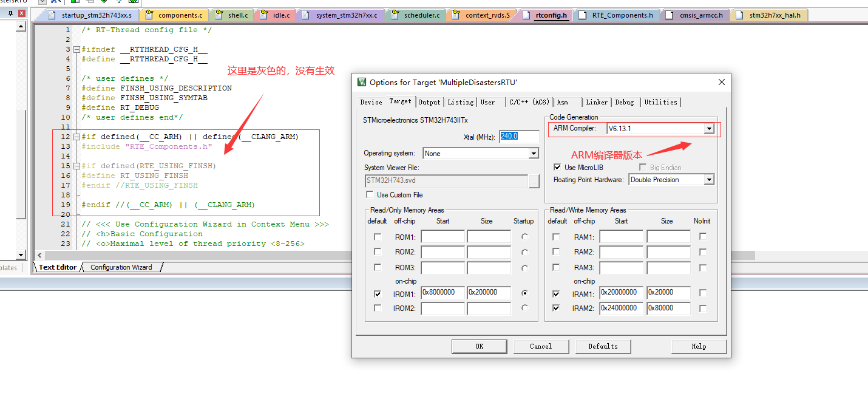Screen dimensions: 868x416
Task: Click the Xtal (MHz) input field
Action: click(x=519, y=137)
